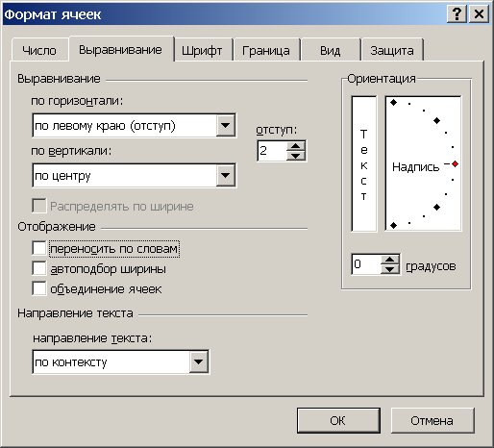Switch to the Защита tab

coord(392,50)
